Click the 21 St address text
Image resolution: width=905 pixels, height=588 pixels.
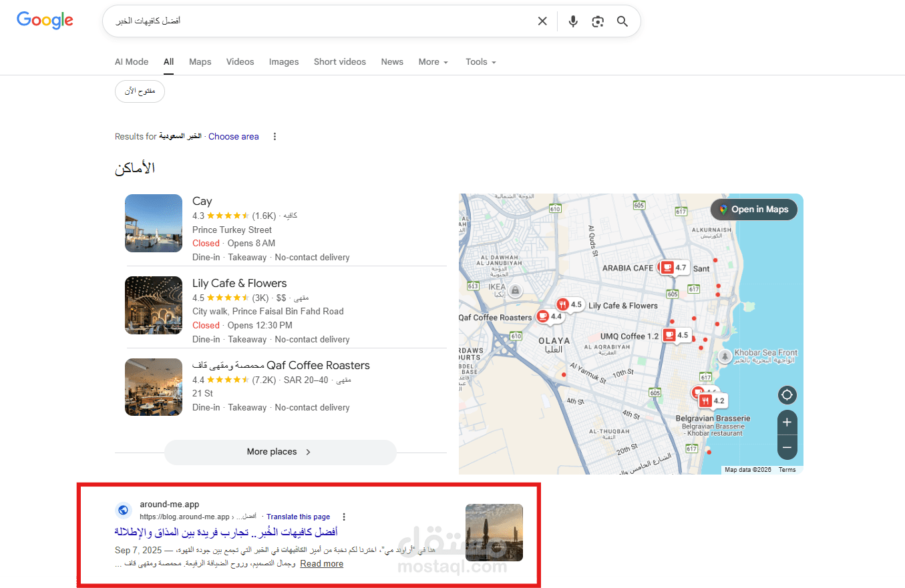[x=202, y=393]
